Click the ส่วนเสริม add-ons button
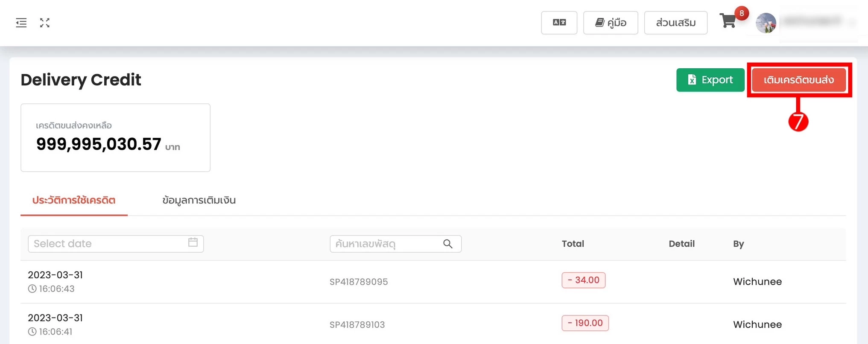 point(675,23)
